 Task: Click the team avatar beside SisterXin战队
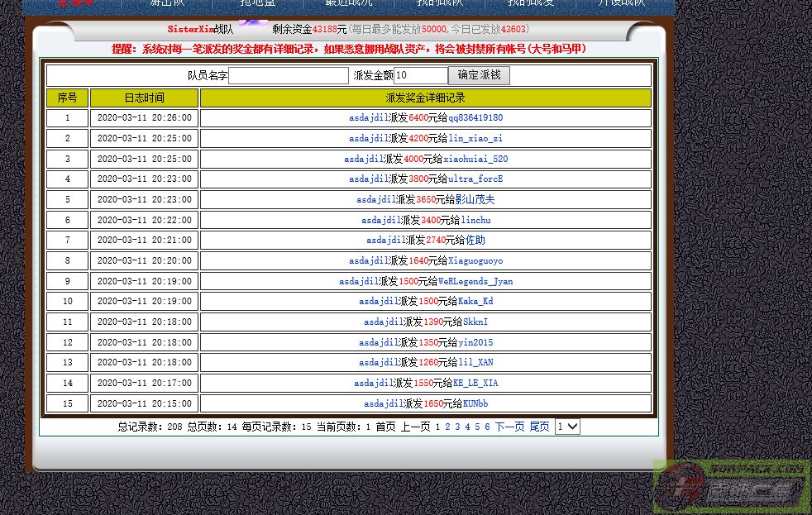[x=253, y=24]
